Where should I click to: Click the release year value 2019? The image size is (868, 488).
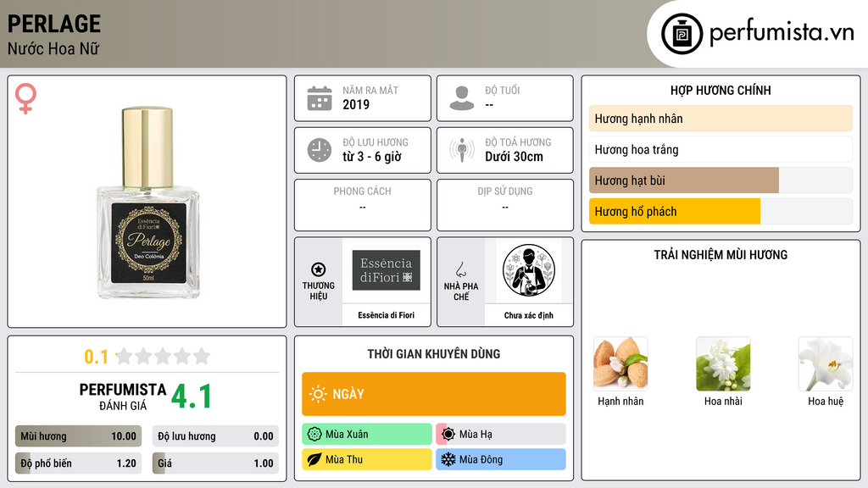(x=356, y=104)
